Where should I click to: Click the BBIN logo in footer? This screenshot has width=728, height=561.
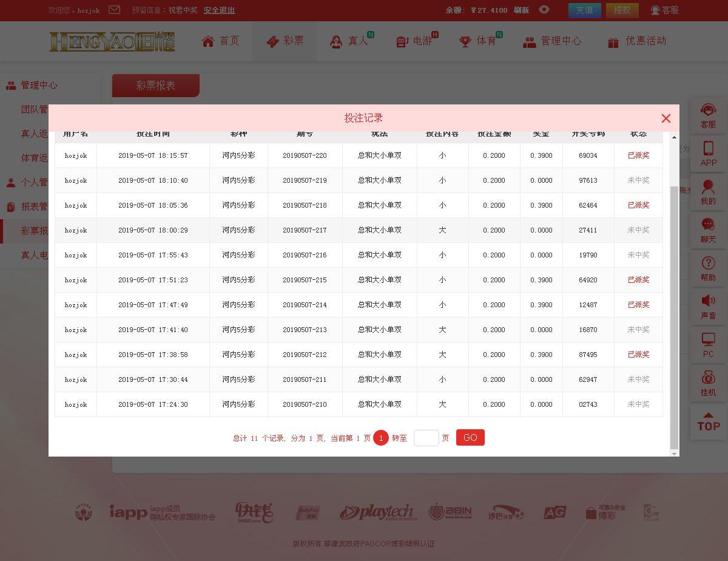tap(450, 512)
